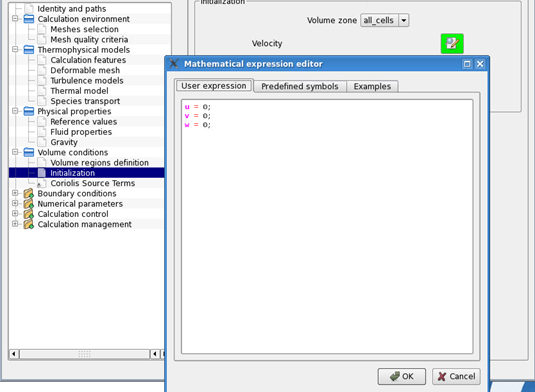Image resolution: width=535 pixels, height=392 pixels.
Task: Click the Boundary conditions folder icon
Action: coord(29,193)
